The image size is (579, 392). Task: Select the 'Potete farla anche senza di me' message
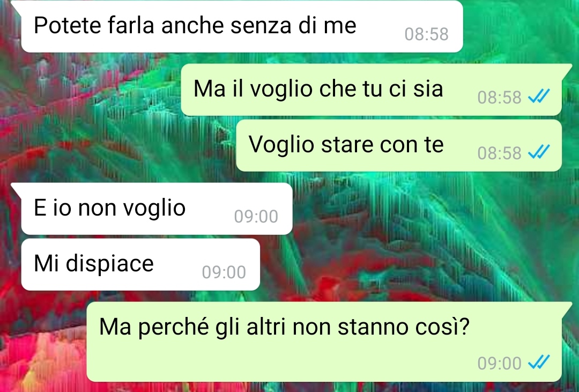click(x=242, y=26)
